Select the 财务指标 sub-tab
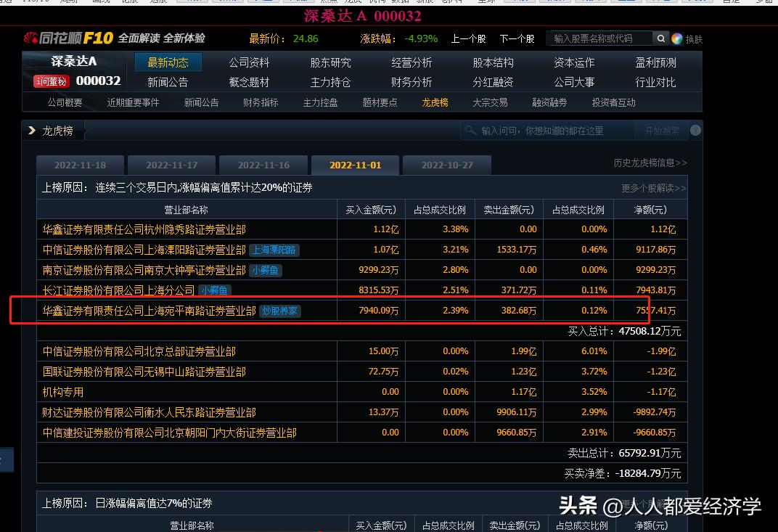The width and height of the screenshot is (778, 532). click(261, 103)
